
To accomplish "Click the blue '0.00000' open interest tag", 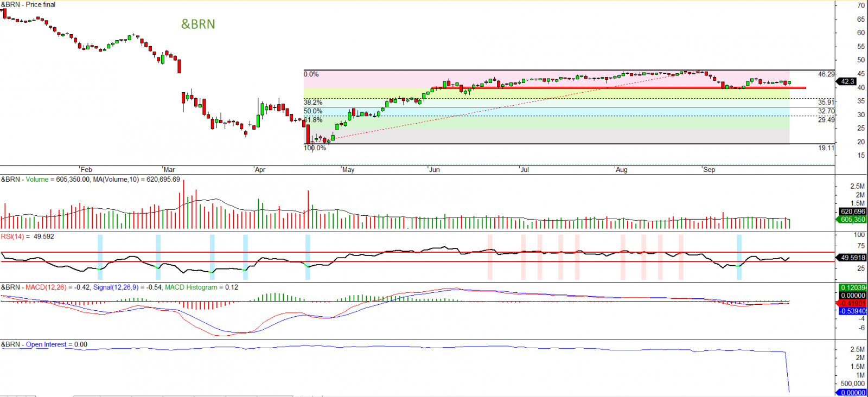I will click(x=853, y=393).
